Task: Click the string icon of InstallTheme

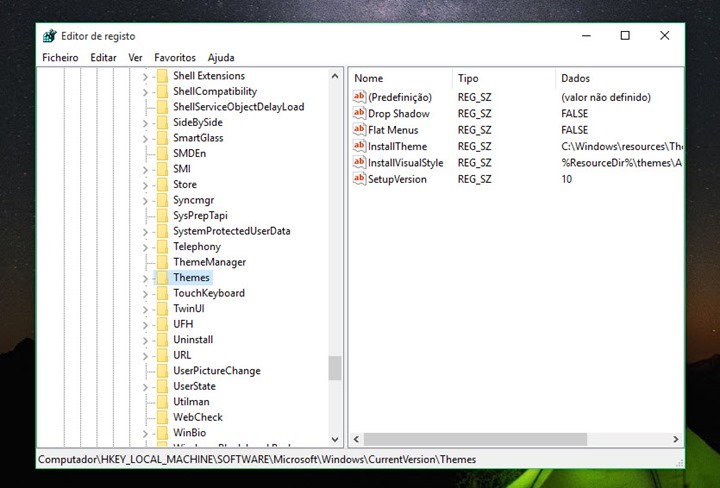Action: [359, 146]
